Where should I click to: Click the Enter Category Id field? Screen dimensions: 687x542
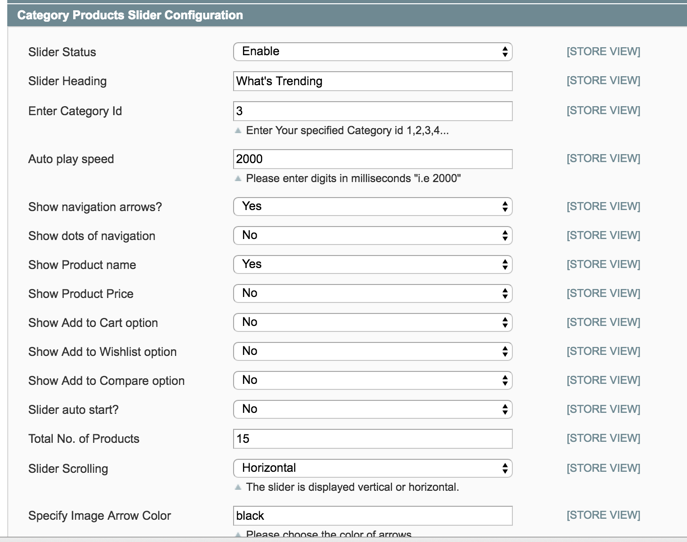click(x=372, y=111)
